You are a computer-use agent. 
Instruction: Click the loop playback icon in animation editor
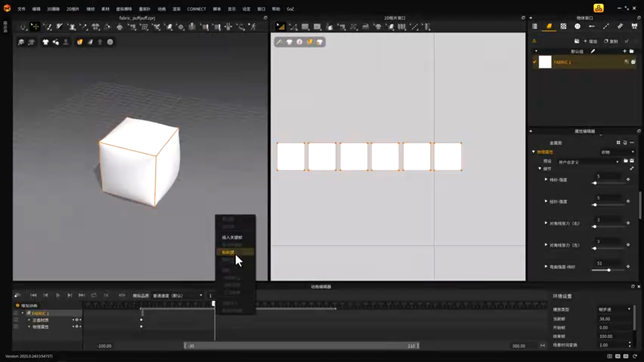(x=94, y=295)
